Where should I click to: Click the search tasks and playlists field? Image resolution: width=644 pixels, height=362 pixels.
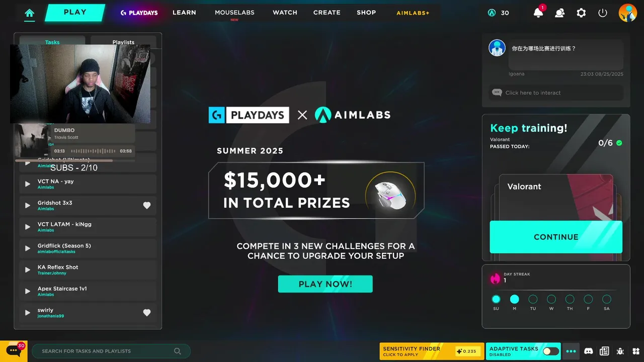(x=111, y=351)
